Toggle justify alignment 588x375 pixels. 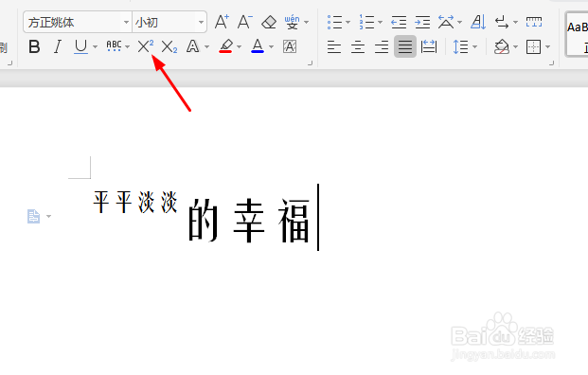tap(405, 47)
